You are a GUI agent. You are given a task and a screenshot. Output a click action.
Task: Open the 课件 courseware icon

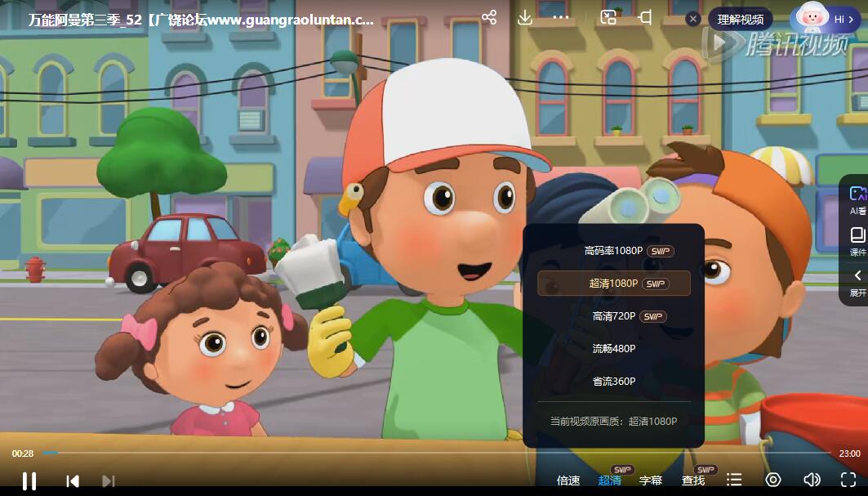[x=857, y=240]
